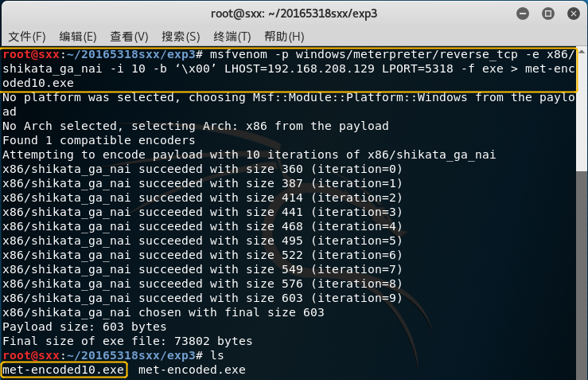This screenshot has width=588, height=380.
Task: Click the line with size 360 (iteration=0)
Action: [x=203, y=169]
